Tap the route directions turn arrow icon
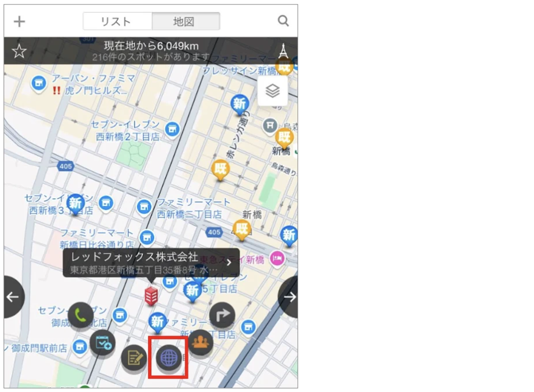 (222, 315)
